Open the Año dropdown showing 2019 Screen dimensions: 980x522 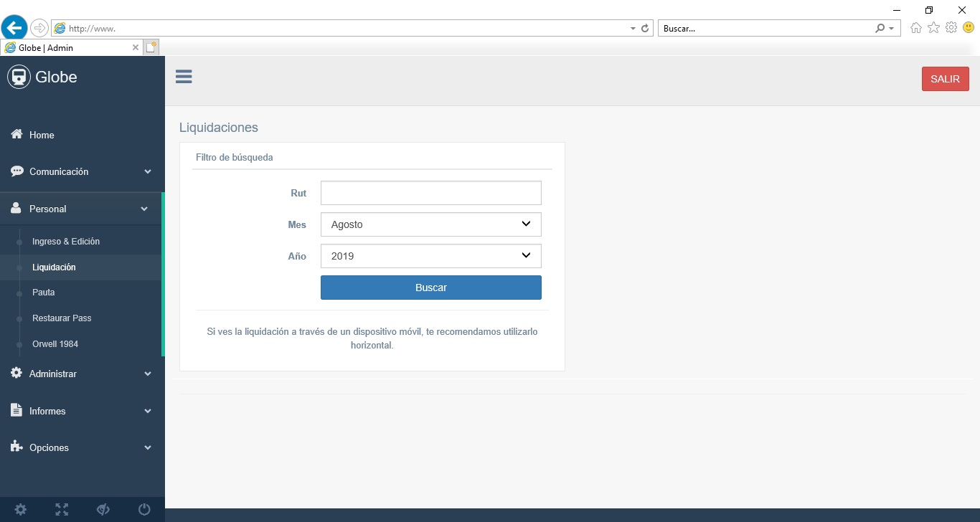[430, 256]
